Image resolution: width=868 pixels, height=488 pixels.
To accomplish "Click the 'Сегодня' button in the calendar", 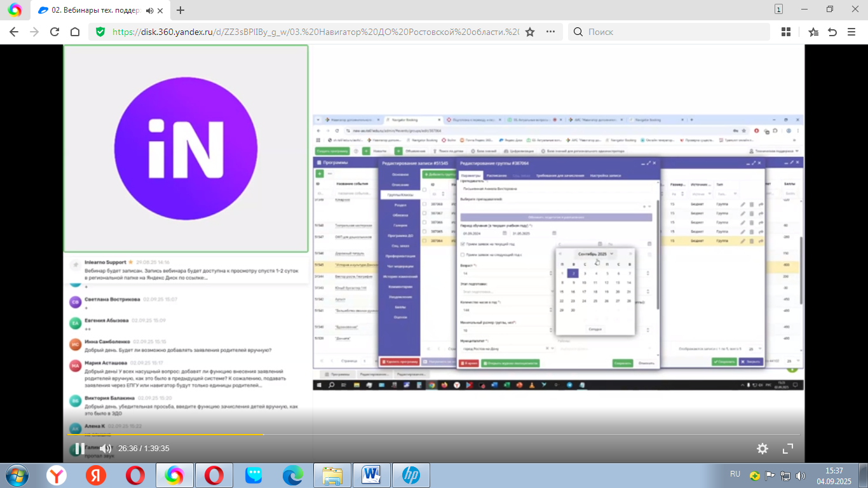I will (595, 329).
